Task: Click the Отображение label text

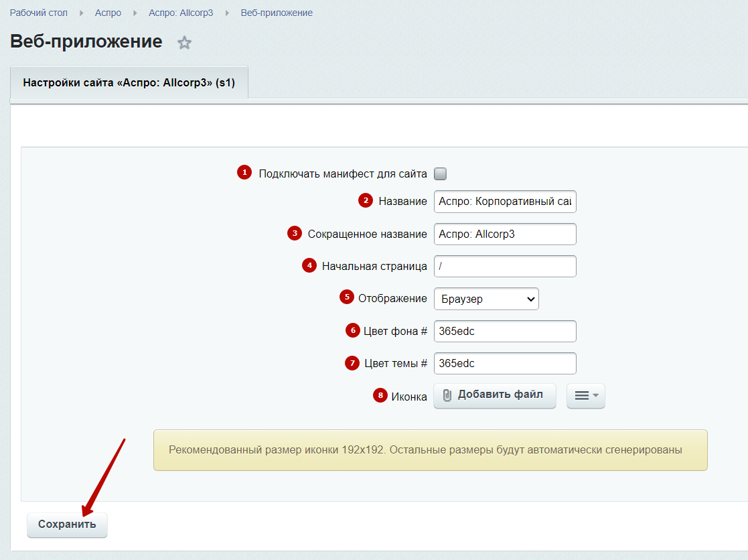Action: pyautogui.click(x=392, y=299)
